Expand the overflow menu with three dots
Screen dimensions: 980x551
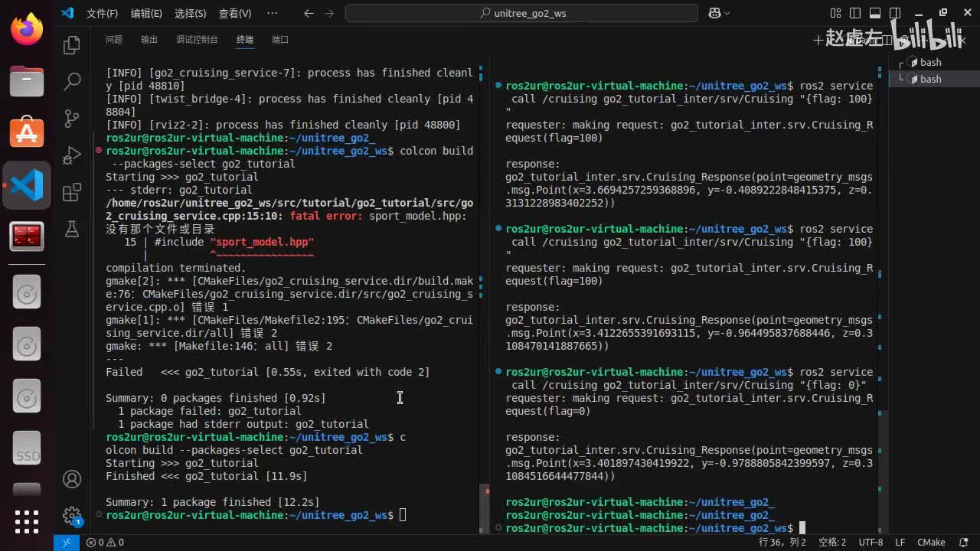(272, 13)
